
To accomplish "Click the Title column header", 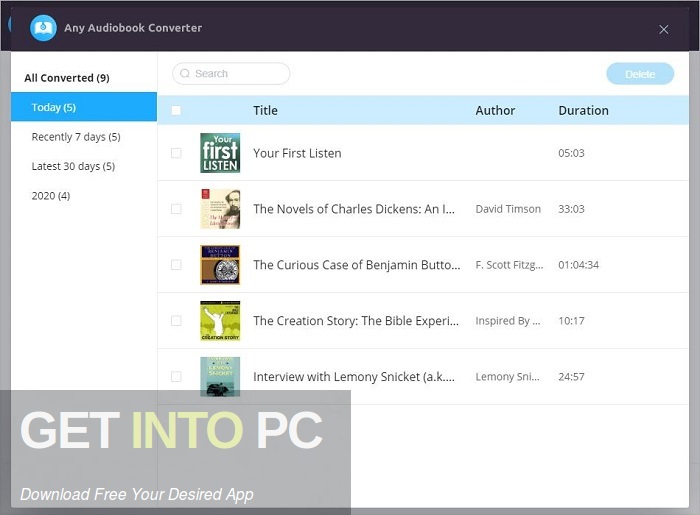I will [x=265, y=111].
